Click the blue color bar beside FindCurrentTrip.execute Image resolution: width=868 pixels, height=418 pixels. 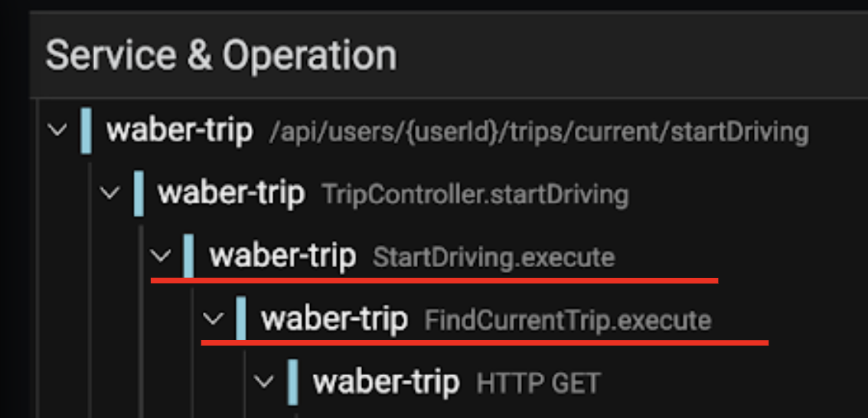pyautogui.click(x=241, y=318)
